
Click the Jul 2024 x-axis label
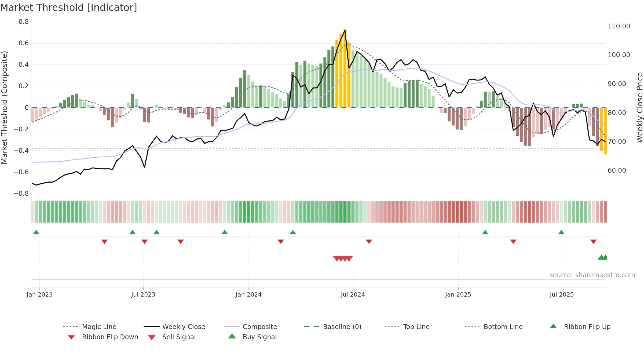click(x=353, y=294)
